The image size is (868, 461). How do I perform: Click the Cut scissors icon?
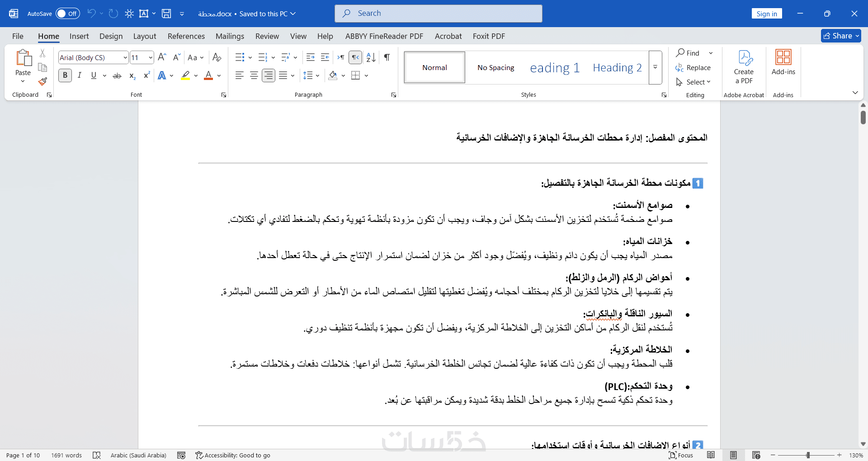[42, 53]
